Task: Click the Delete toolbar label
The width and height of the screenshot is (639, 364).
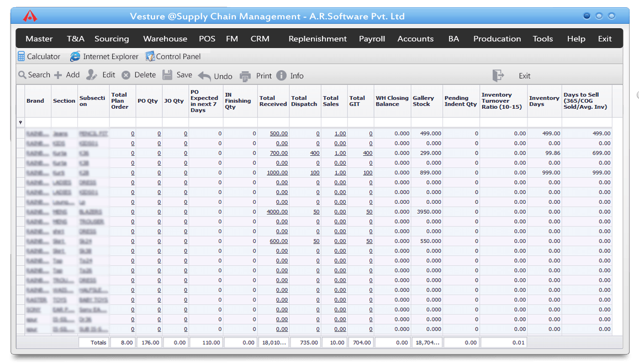Action: [145, 75]
